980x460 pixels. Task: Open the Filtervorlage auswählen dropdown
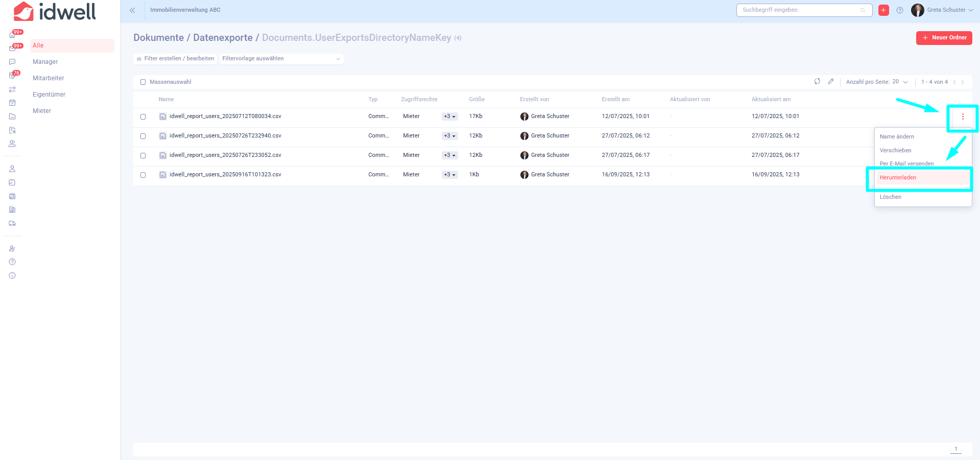(x=281, y=59)
